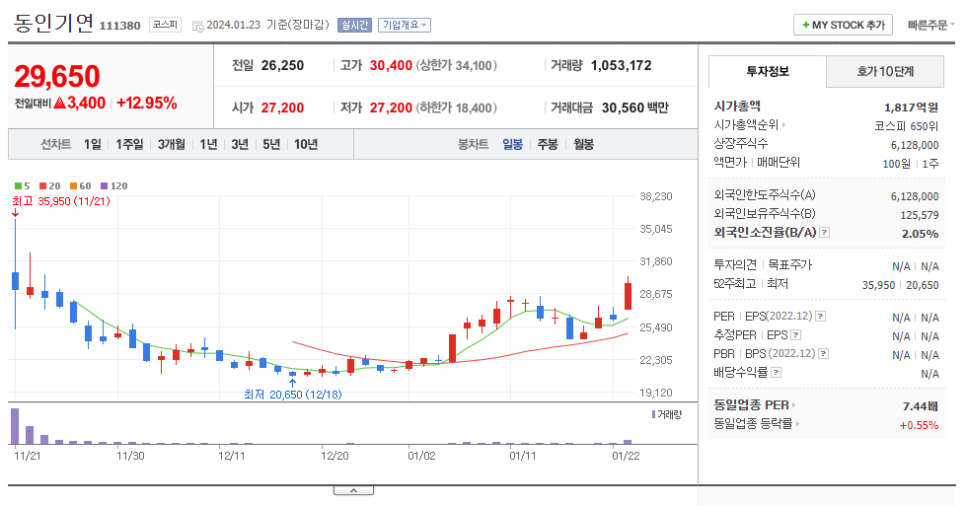Click the current price 29,650
The height and width of the screenshot is (506, 966).
[x=57, y=76]
